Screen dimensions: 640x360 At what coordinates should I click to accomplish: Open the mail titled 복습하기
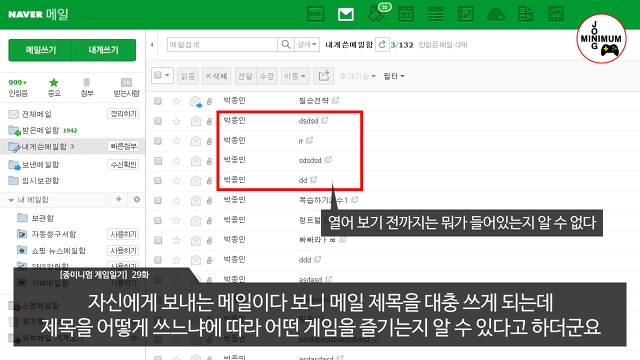coord(323,200)
